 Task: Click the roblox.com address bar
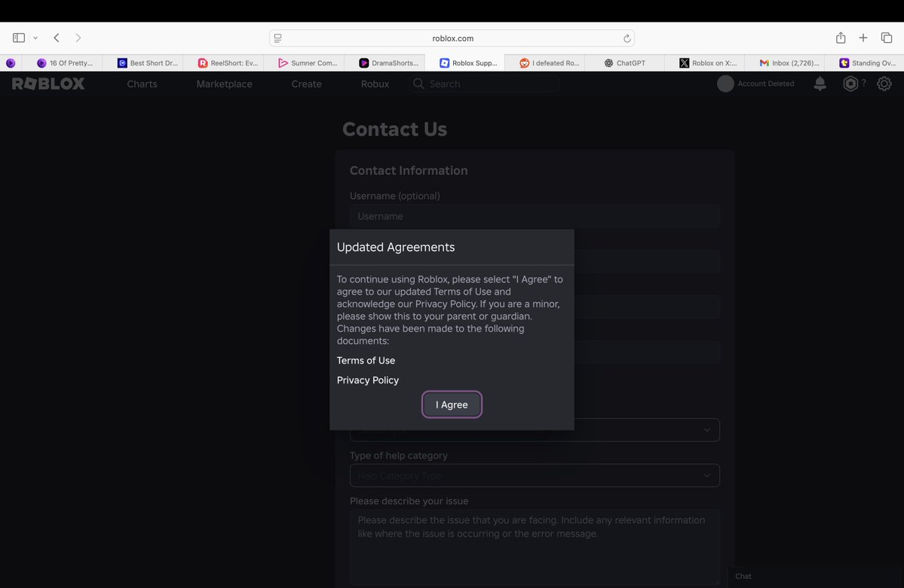[452, 38]
